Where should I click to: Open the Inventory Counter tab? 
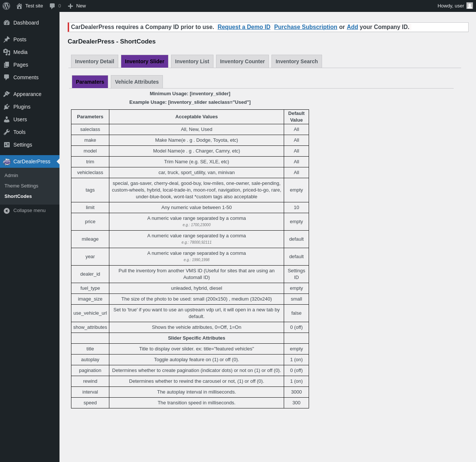[242, 61]
